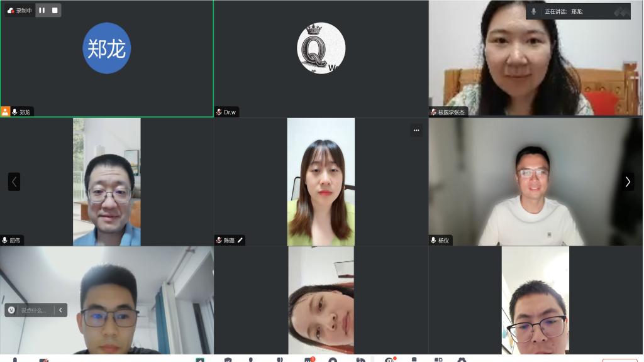Viewport: 644px width, 362px height.
Task: Click the 说点什么 chat input field
Action: pos(35,310)
